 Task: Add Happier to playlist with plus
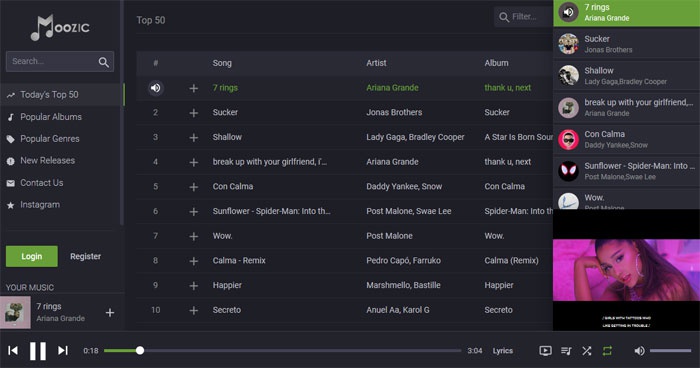pos(193,286)
